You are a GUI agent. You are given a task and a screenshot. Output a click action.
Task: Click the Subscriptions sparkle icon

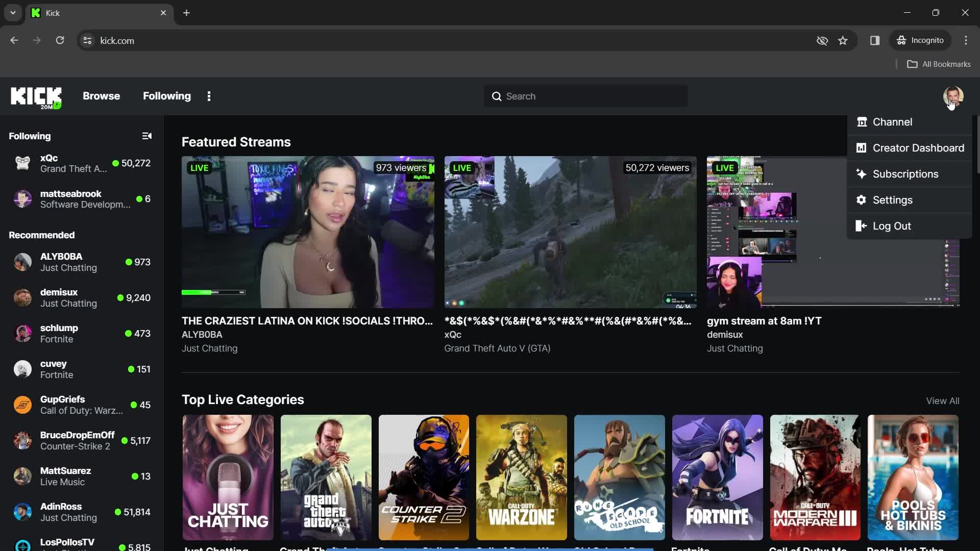click(x=862, y=174)
